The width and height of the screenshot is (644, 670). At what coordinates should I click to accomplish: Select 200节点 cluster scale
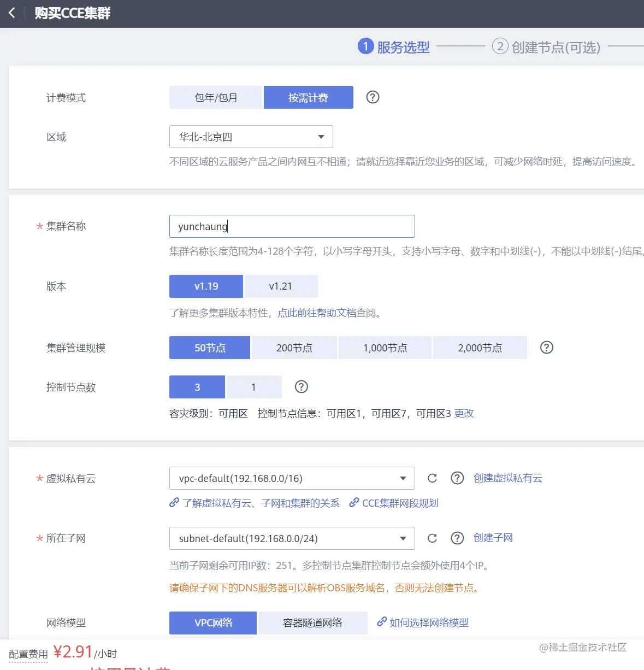coord(294,348)
